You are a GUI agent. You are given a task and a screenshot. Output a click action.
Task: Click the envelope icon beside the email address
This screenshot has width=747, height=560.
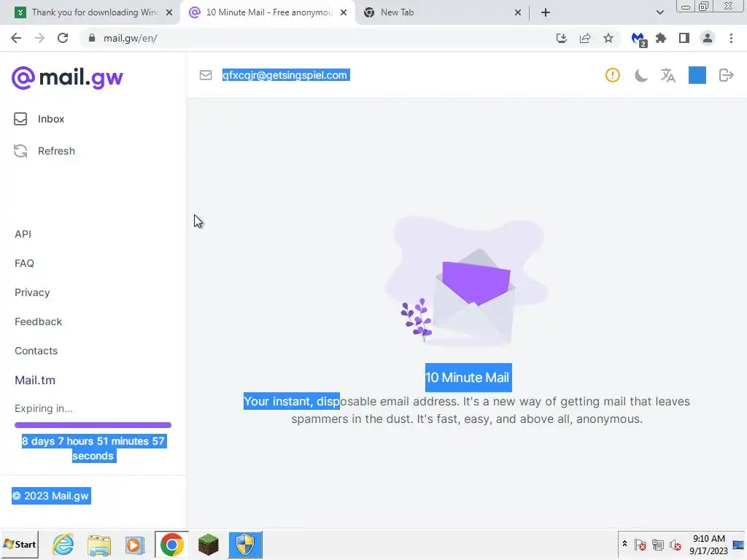205,75
